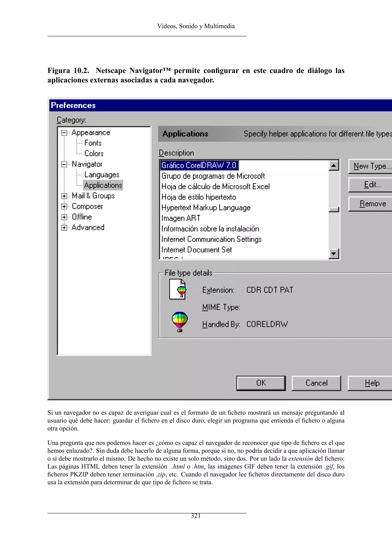Select the Navigator category label
392x555 pixels.
point(87,164)
